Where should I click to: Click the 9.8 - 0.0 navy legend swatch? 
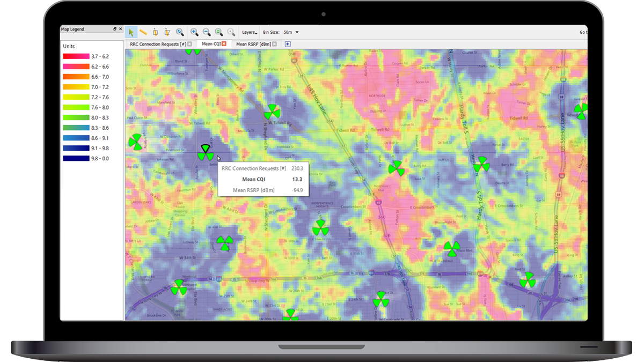click(76, 158)
